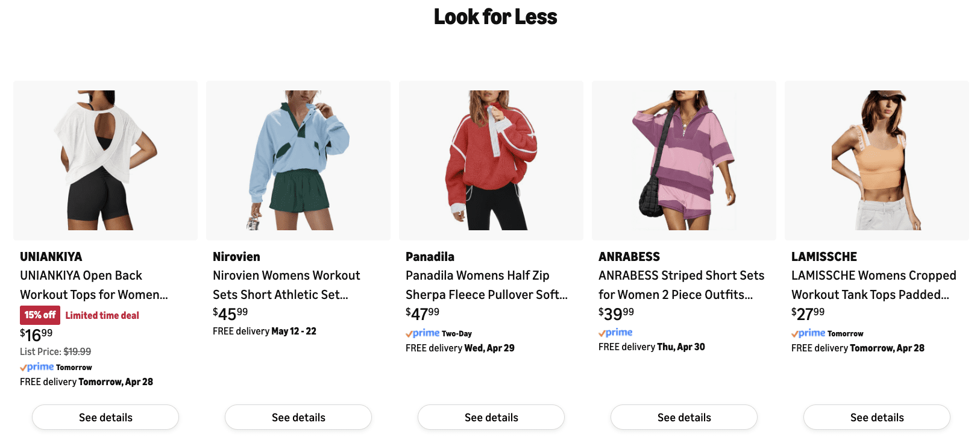Click See details under Nirovien product
The height and width of the screenshot is (440, 980).
point(298,417)
